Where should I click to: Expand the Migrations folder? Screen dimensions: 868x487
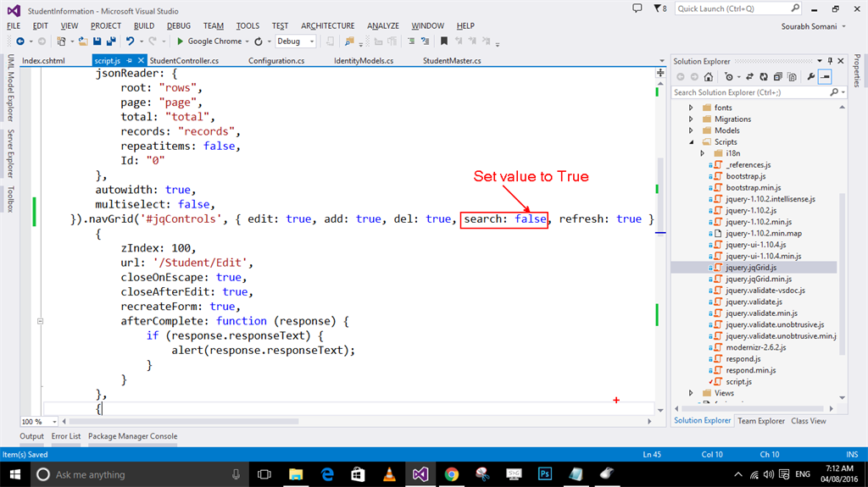(x=691, y=119)
